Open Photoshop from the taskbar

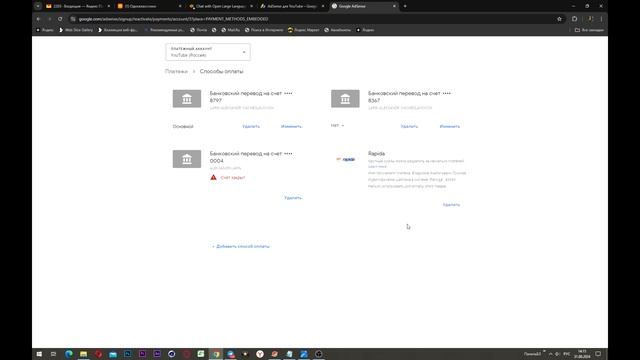(x=127, y=354)
